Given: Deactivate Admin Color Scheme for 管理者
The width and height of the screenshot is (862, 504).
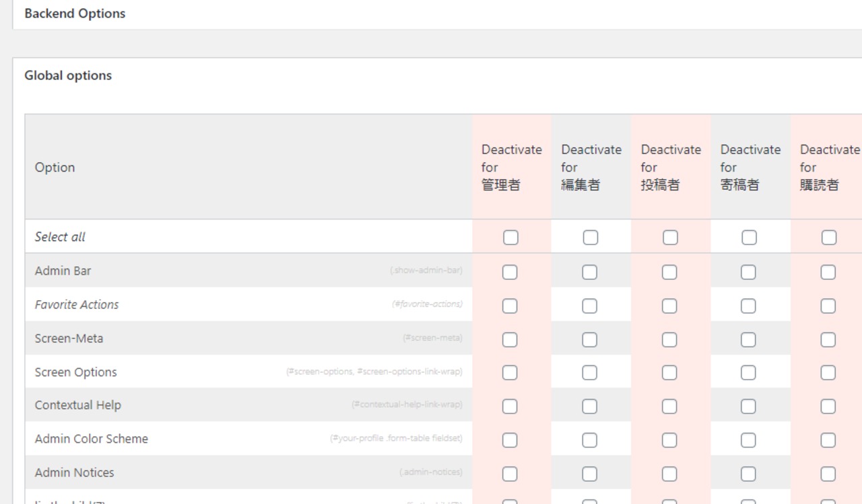Looking at the screenshot, I should [510, 440].
